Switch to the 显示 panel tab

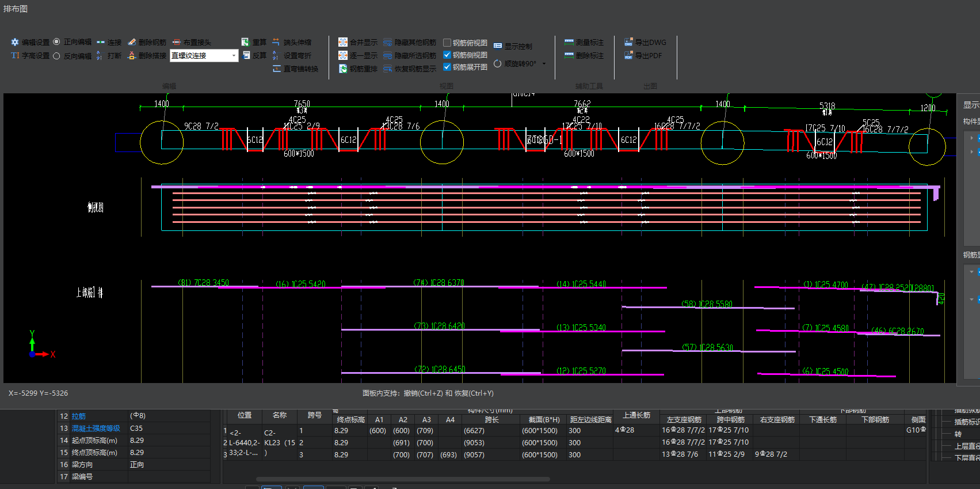click(971, 105)
